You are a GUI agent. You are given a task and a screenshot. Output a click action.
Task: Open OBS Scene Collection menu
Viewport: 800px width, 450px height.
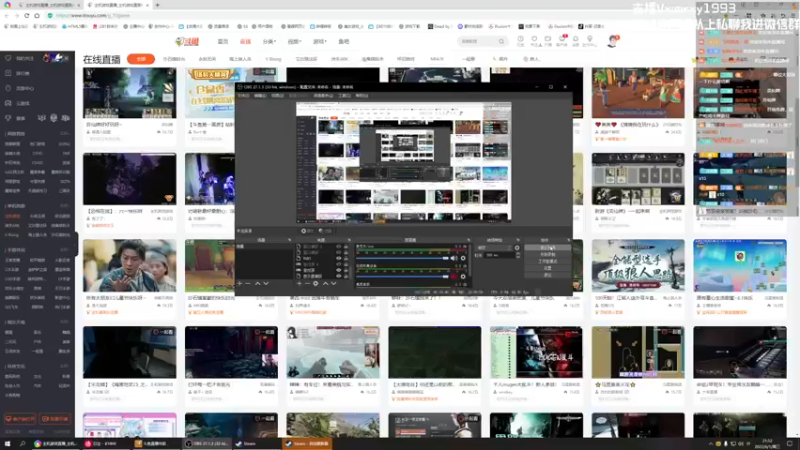pos(323,95)
